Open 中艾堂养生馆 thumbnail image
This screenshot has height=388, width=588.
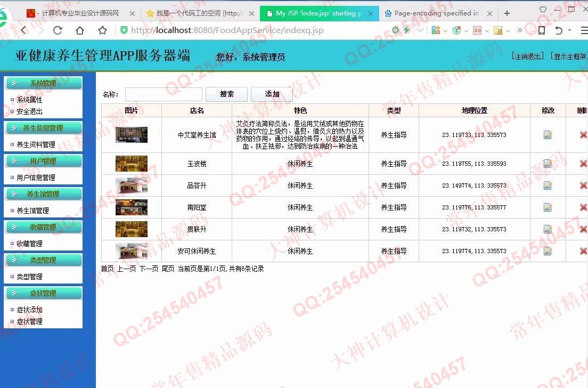(131, 135)
